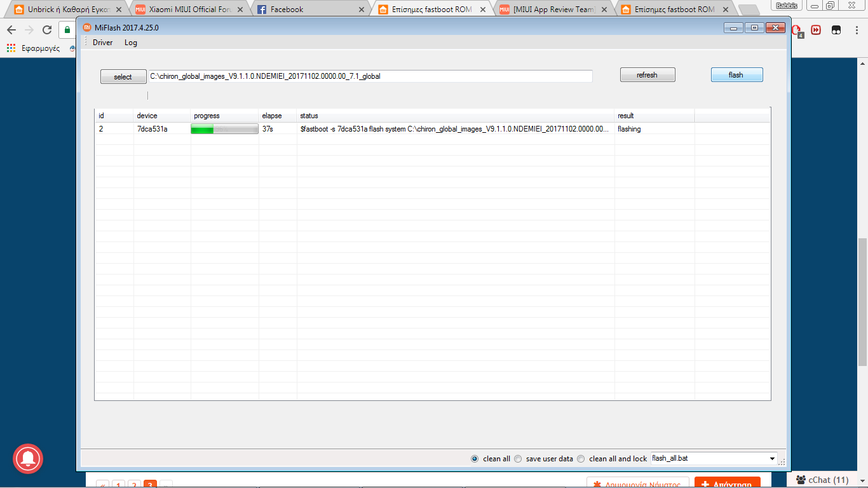Viewport: 868px width, 488px height.
Task: Click the MiFlash app icon in title bar
Action: (x=88, y=27)
